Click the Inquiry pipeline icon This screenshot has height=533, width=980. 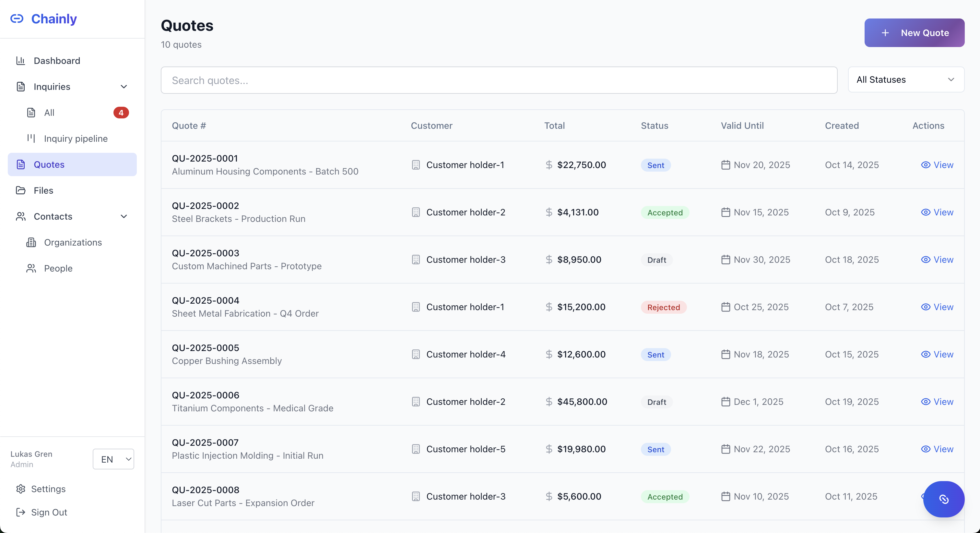pyautogui.click(x=31, y=139)
